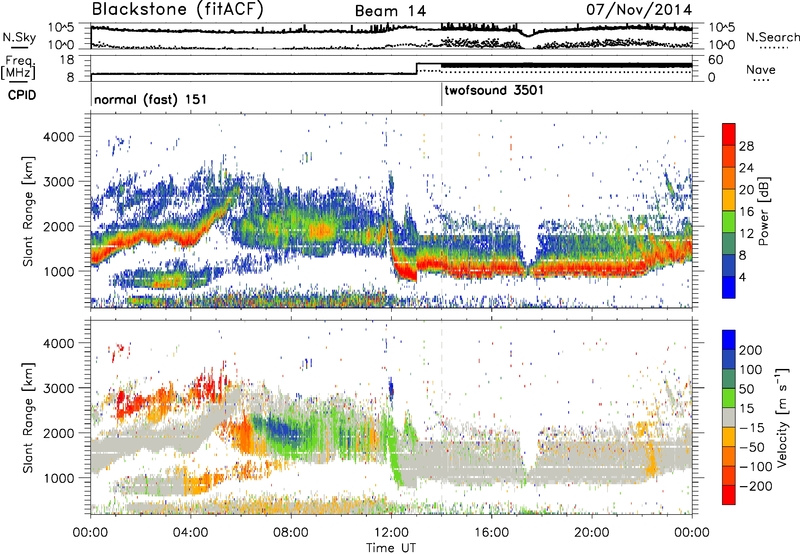Select the Slant Range label of the power panel
This screenshot has width=800, height=554.
[28, 211]
